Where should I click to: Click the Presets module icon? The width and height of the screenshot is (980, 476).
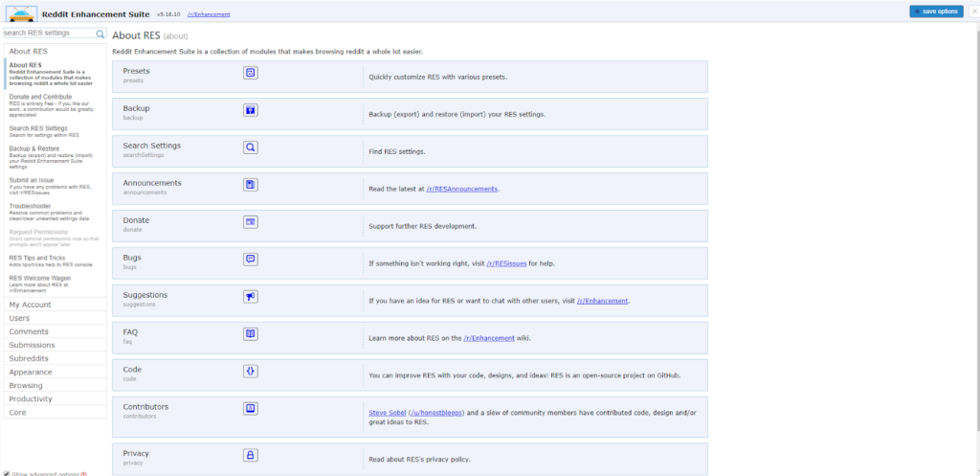(250, 73)
